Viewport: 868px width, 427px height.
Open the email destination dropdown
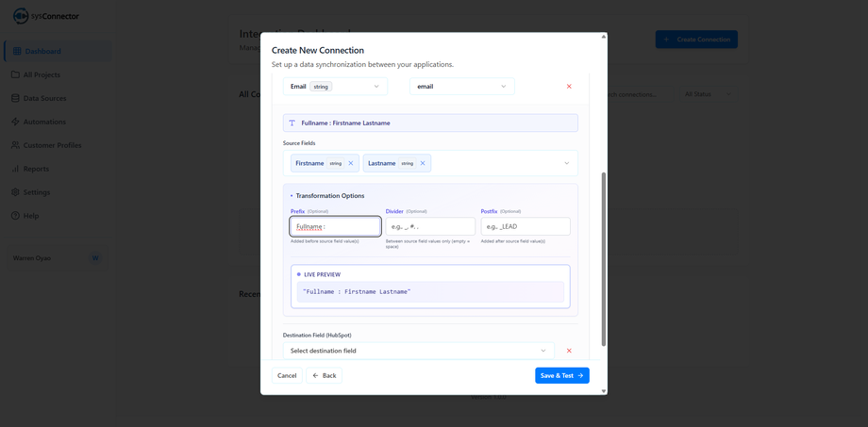[x=461, y=87]
